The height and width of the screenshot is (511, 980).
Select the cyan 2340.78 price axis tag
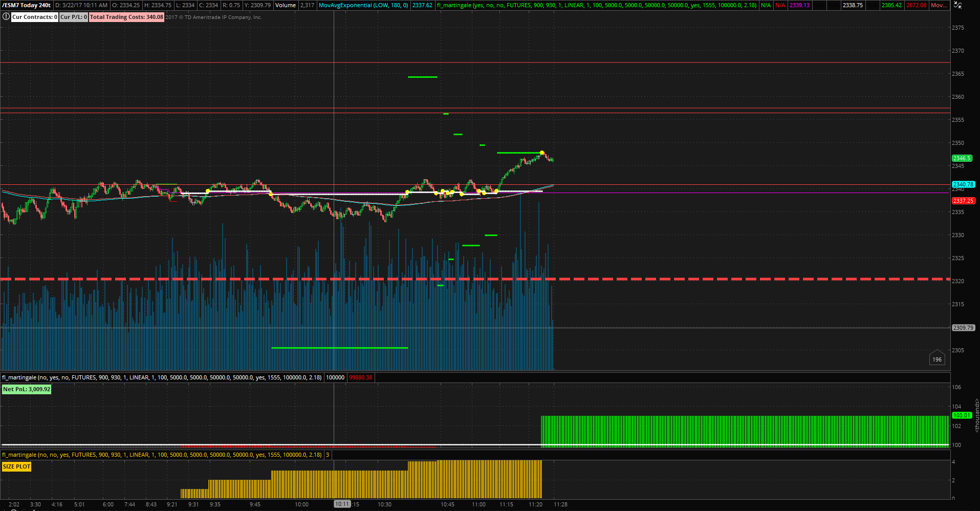point(963,184)
